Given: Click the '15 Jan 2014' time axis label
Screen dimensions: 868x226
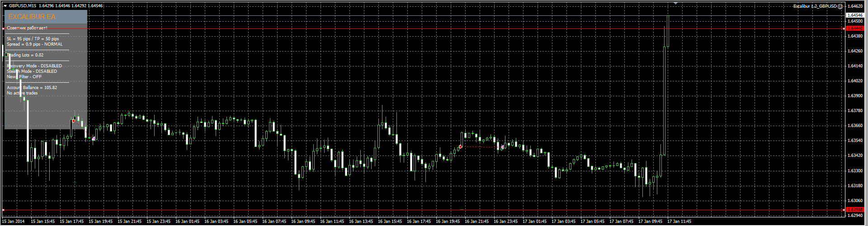Looking at the screenshot, I should [x=14, y=221].
